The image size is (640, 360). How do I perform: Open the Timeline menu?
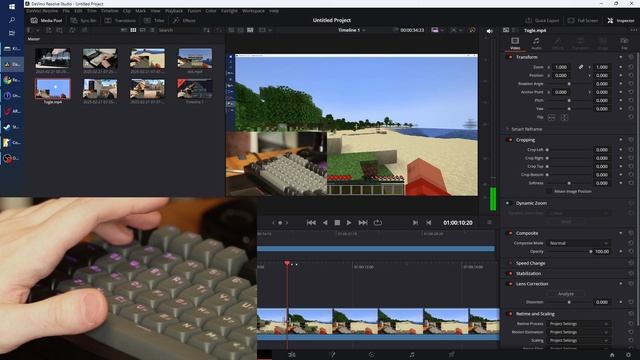(x=109, y=11)
